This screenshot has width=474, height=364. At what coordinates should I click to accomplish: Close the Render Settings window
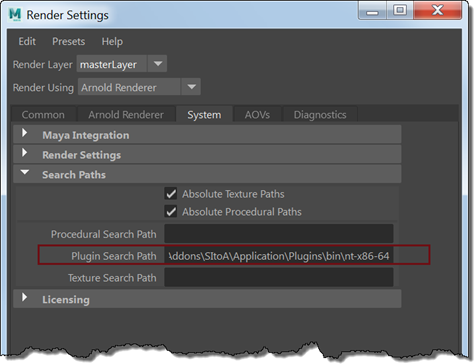click(x=438, y=11)
